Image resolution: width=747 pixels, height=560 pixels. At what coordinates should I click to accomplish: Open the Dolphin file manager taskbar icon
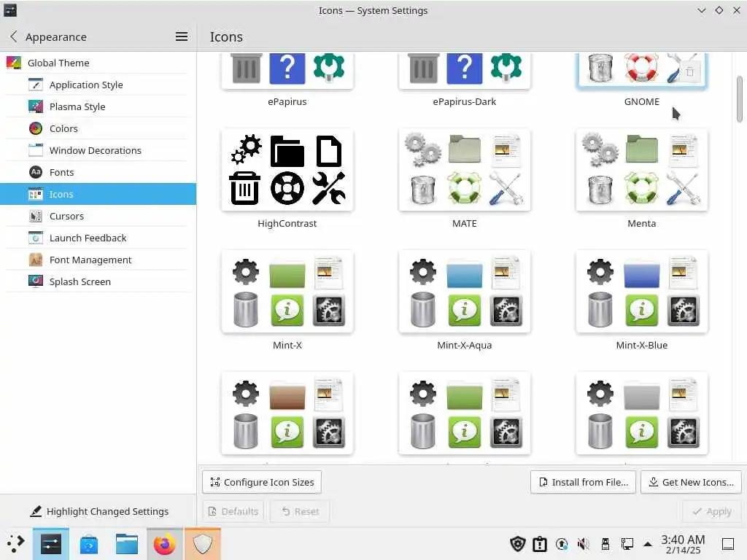127,544
